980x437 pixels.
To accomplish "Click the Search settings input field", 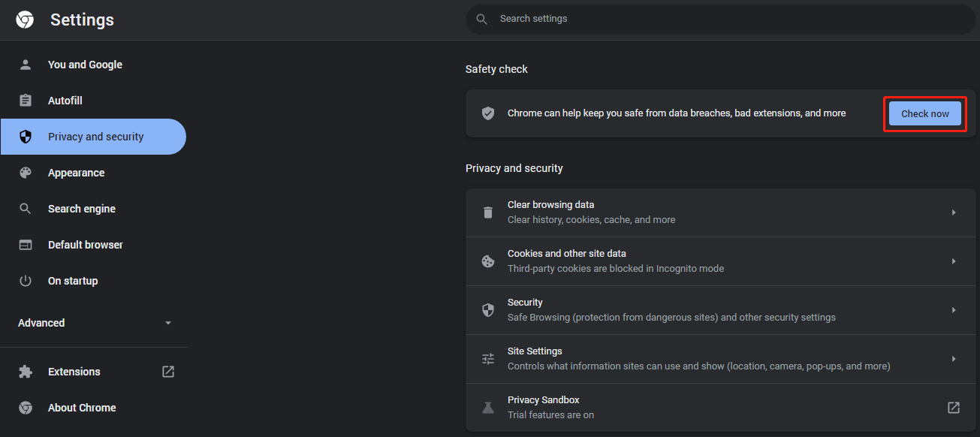I will (x=721, y=19).
